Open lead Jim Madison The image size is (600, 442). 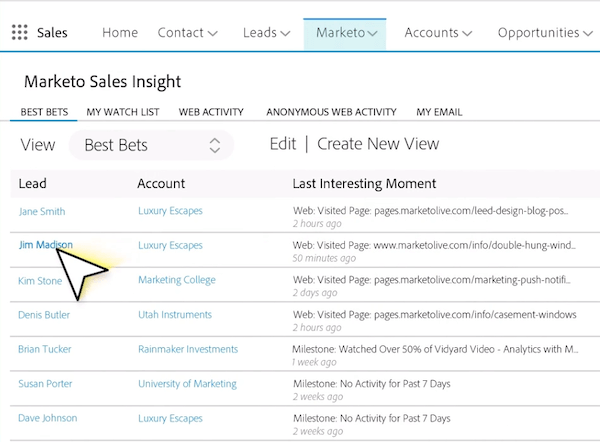(46, 245)
